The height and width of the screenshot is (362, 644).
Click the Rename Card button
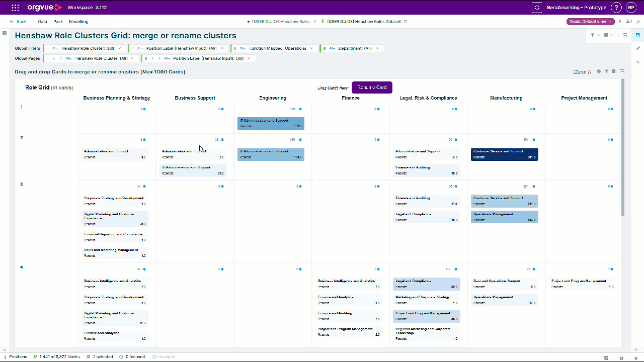(372, 87)
